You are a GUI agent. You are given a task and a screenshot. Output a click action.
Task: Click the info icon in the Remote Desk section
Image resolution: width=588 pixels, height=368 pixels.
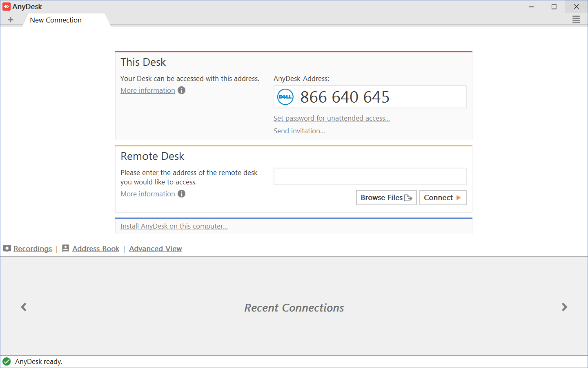coord(182,194)
